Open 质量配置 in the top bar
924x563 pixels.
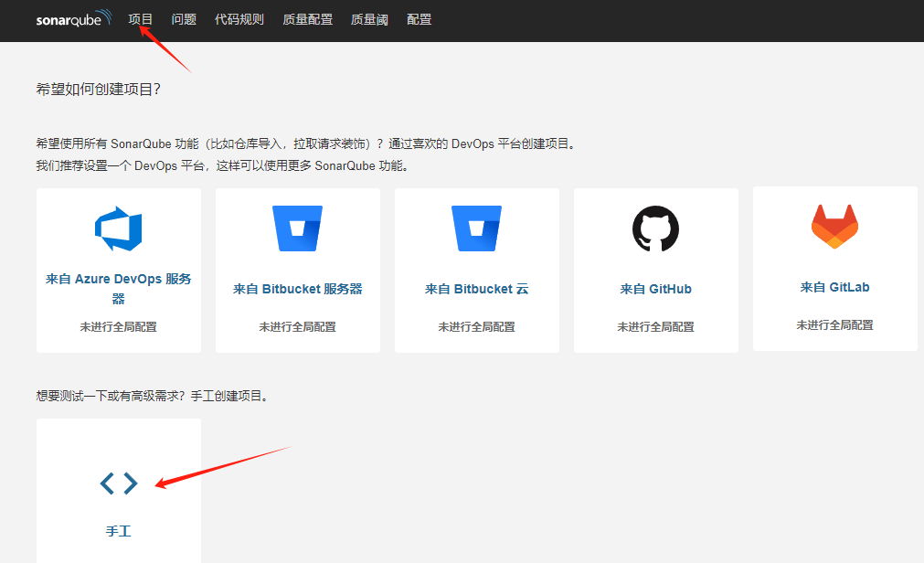pyautogui.click(x=308, y=19)
